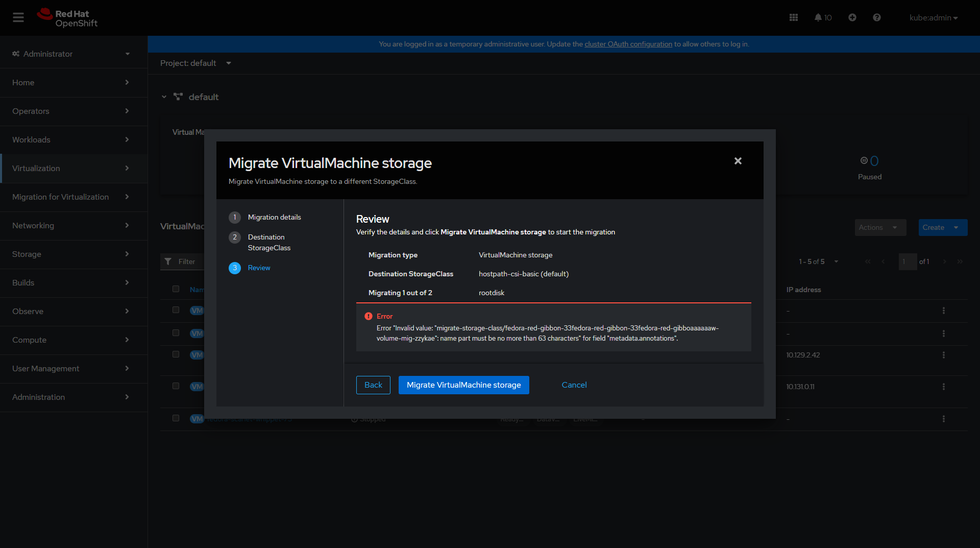The width and height of the screenshot is (980, 548).
Task: Go to Destination StorageClass wizard step
Action: (269, 243)
